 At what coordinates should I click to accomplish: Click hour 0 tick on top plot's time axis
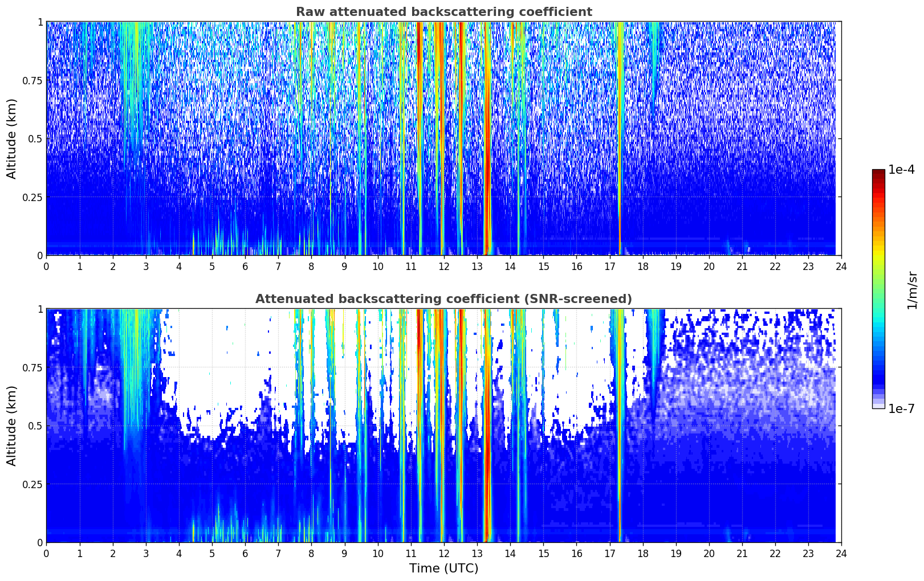[x=47, y=266]
